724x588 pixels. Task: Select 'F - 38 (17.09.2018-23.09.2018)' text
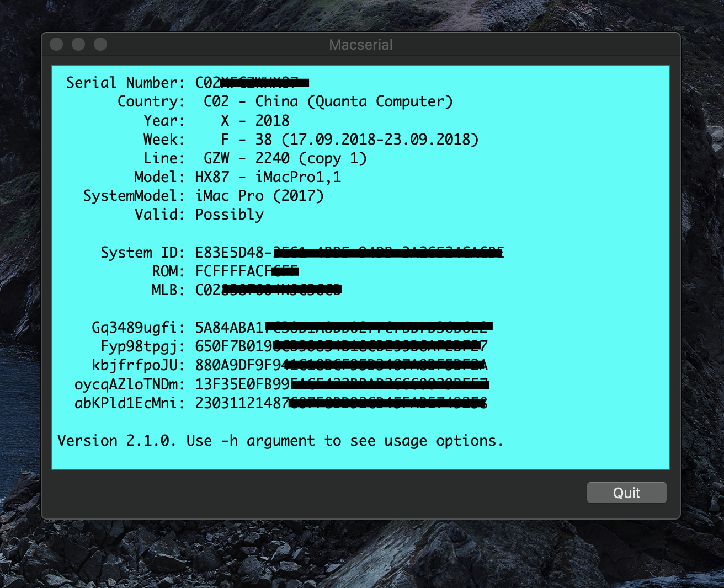pos(350,140)
